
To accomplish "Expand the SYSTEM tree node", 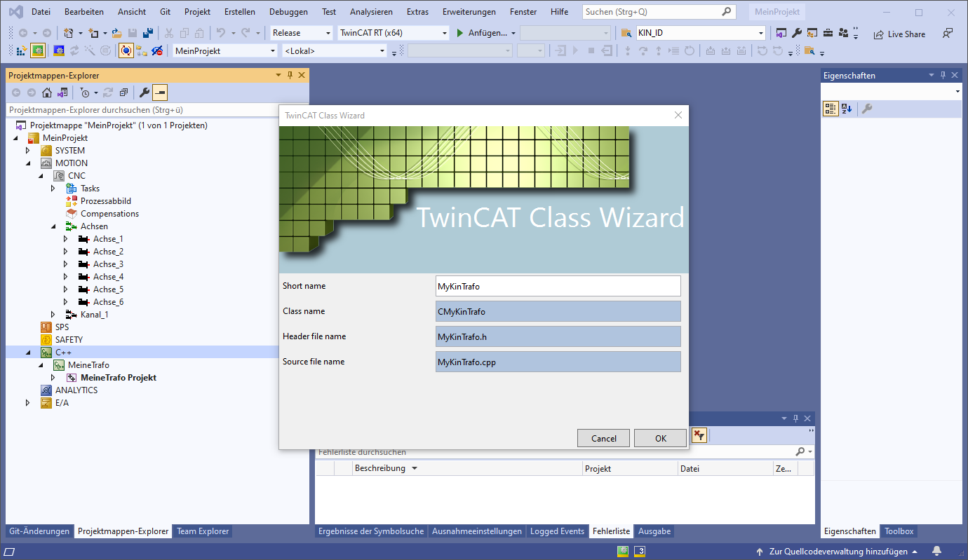I will point(28,151).
